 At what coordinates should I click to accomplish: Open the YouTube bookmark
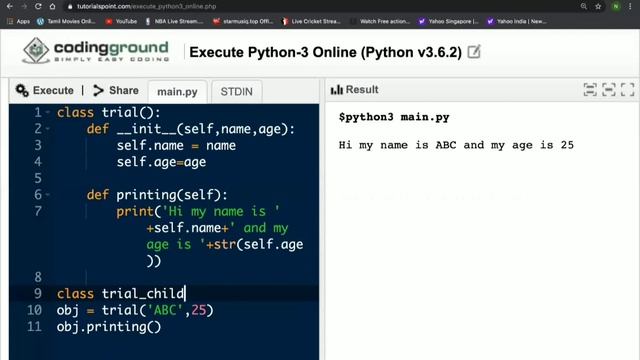pyautogui.click(x=121, y=21)
